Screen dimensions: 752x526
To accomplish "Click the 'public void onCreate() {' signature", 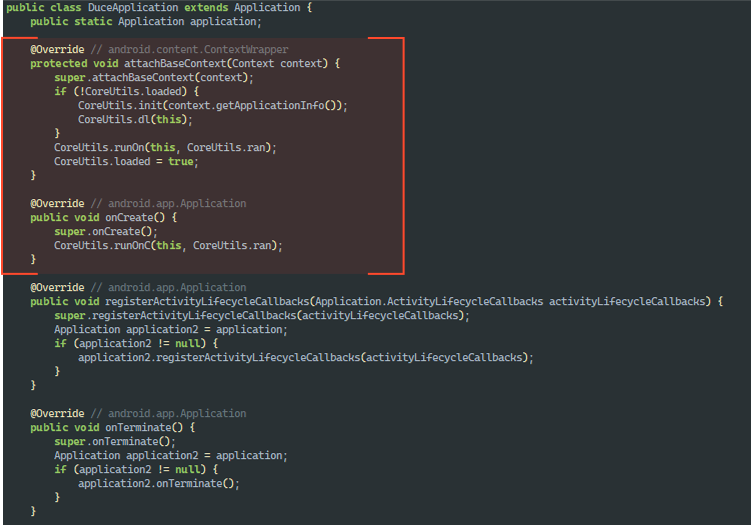I will click(x=104, y=217).
